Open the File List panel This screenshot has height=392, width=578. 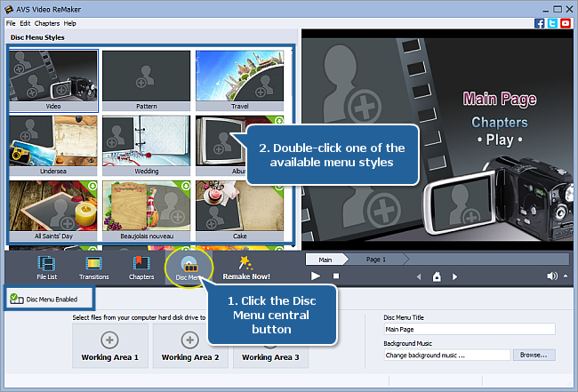coord(47,268)
